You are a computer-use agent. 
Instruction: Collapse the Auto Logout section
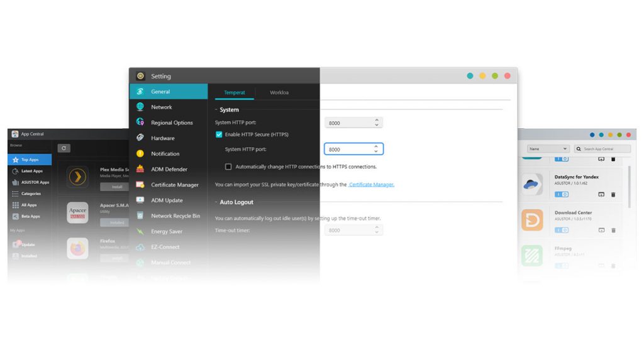click(216, 202)
